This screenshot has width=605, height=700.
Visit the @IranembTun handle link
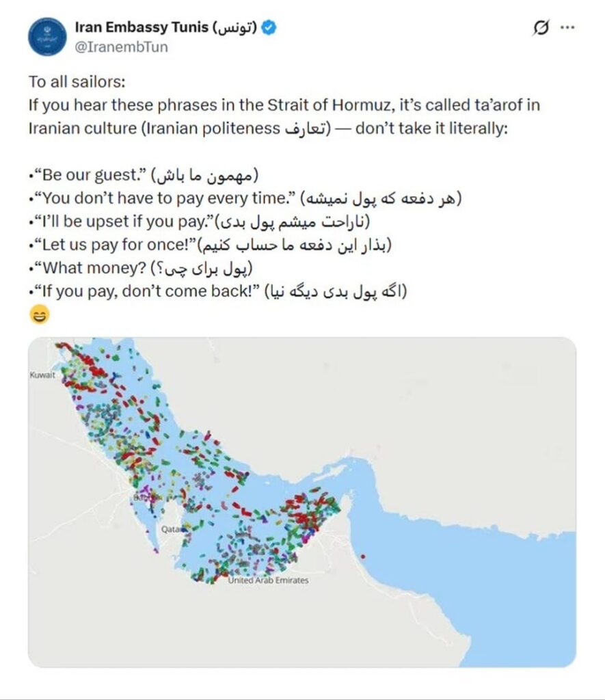(122, 46)
